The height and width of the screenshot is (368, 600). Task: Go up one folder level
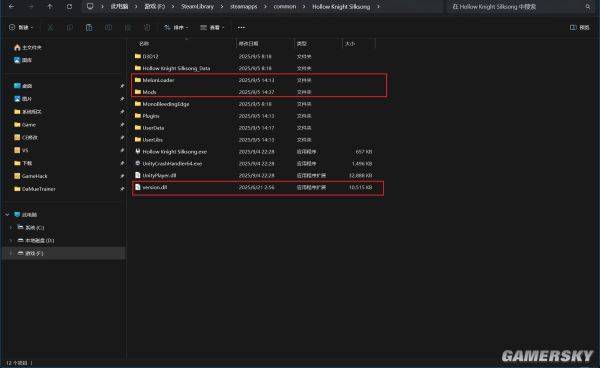(x=50, y=7)
